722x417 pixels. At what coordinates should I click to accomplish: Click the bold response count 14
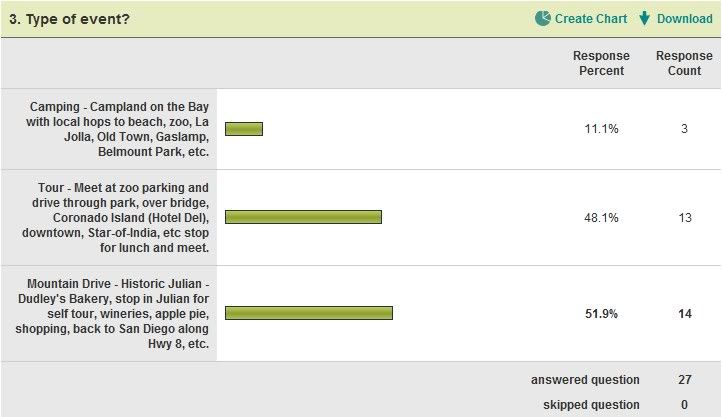click(685, 314)
